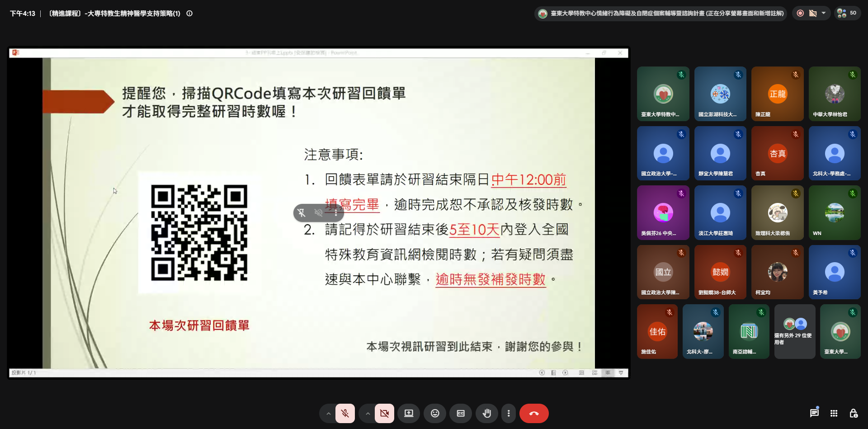This screenshot has height=429, width=868.
Task: Click the recording indicator icon in top bar
Action: pos(800,13)
